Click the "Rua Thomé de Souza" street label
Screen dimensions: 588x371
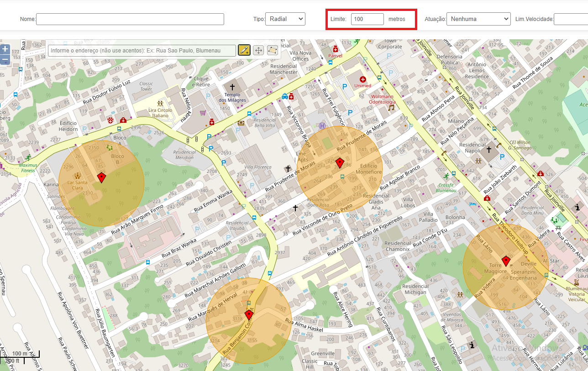pyautogui.click(x=533, y=73)
